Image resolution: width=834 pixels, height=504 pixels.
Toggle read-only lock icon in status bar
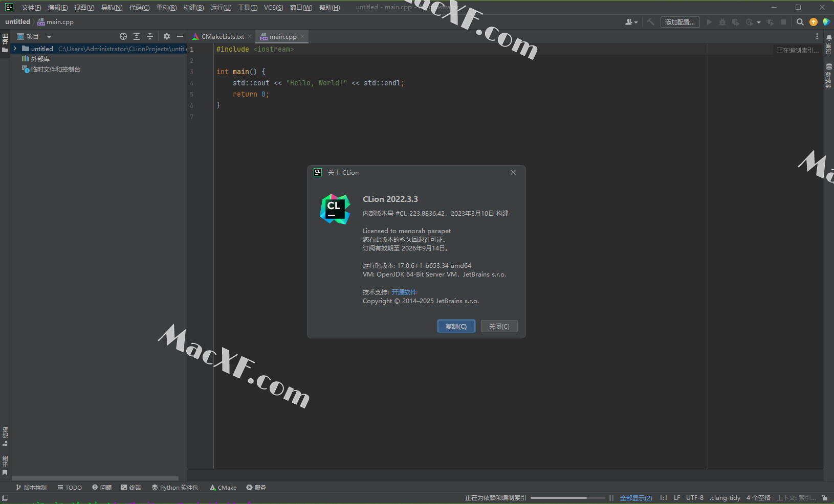[824, 497]
